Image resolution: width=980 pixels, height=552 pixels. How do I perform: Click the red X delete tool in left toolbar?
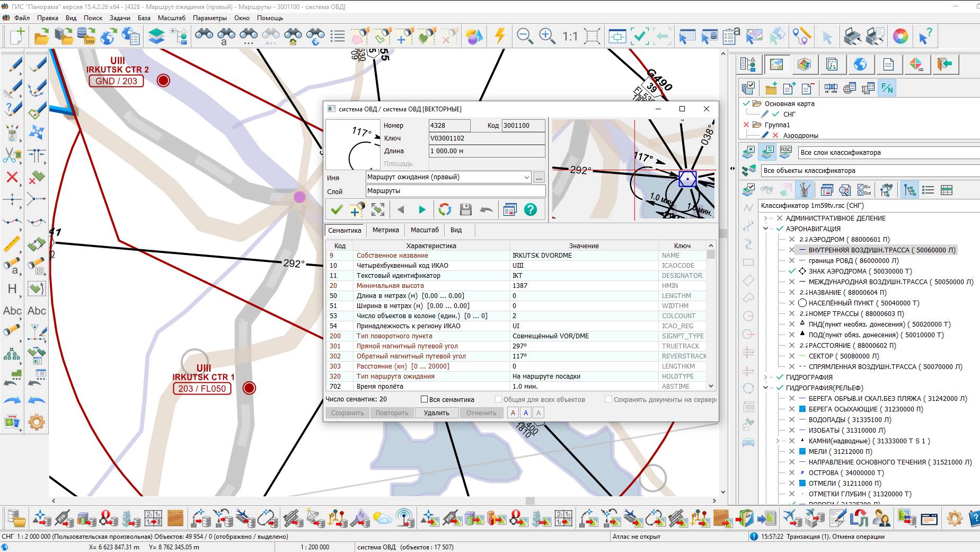coord(12,177)
